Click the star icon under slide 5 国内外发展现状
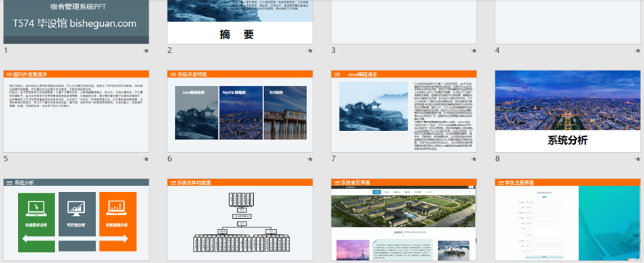Image resolution: width=644 pixels, height=263 pixels. tap(146, 159)
